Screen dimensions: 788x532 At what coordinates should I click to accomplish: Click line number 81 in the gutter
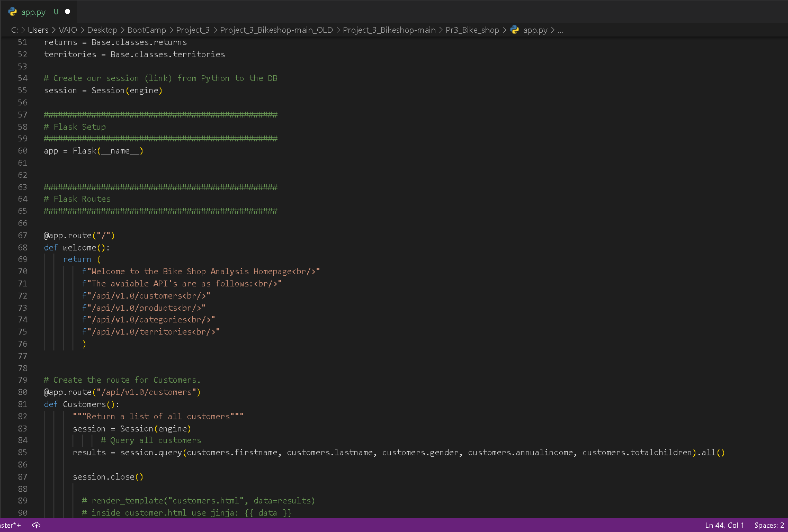coord(23,404)
